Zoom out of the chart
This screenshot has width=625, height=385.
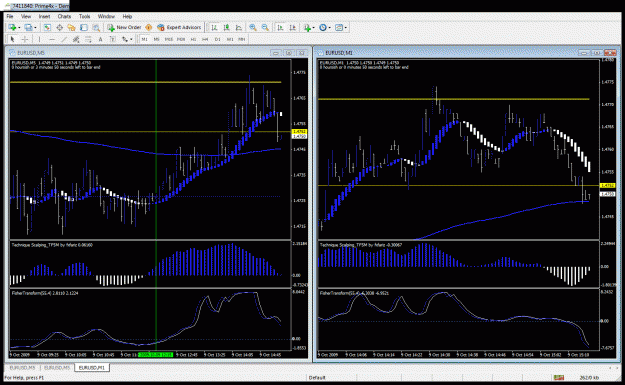(x=265, y=28)
